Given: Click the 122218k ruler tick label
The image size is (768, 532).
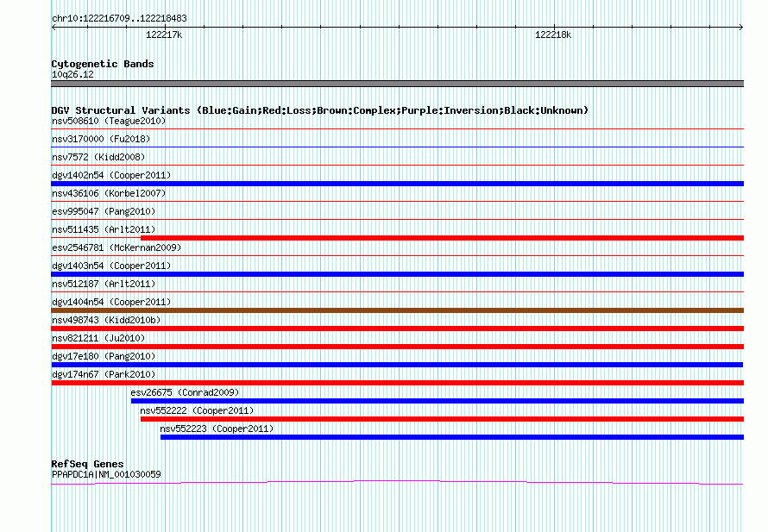Looking at the screenshot, I should [x=553, y=34].
